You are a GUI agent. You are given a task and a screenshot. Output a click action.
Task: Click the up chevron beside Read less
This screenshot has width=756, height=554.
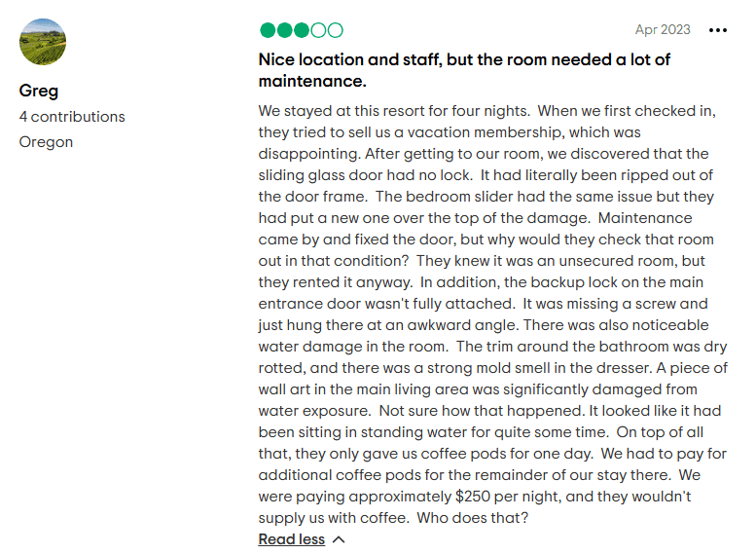pos(339,539)
